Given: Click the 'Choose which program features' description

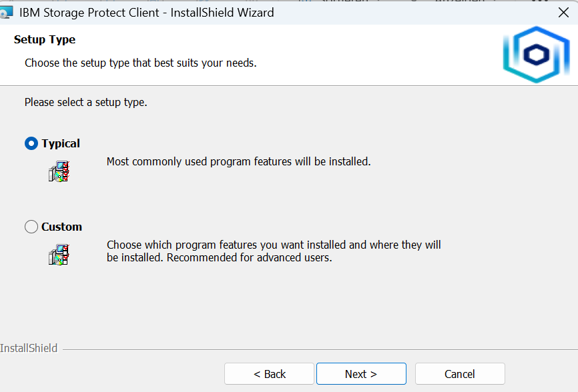Looking at the screenshot, I should point(274,245).
